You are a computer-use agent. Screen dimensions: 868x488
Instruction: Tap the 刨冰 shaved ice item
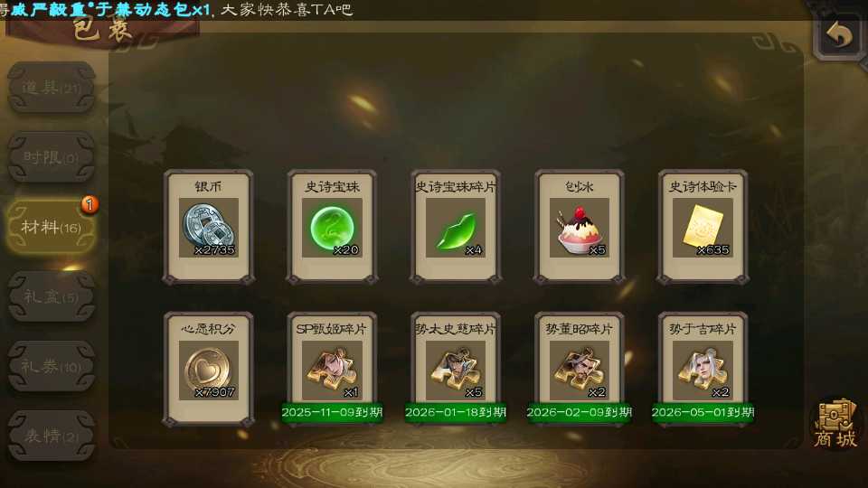pyautogui.click(x=579, y=227)
